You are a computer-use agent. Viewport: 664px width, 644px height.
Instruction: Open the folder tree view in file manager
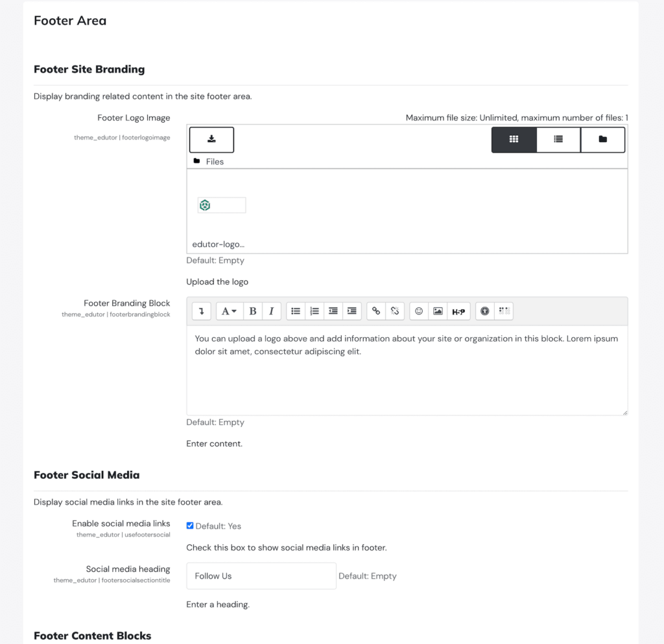pos(602,139)
